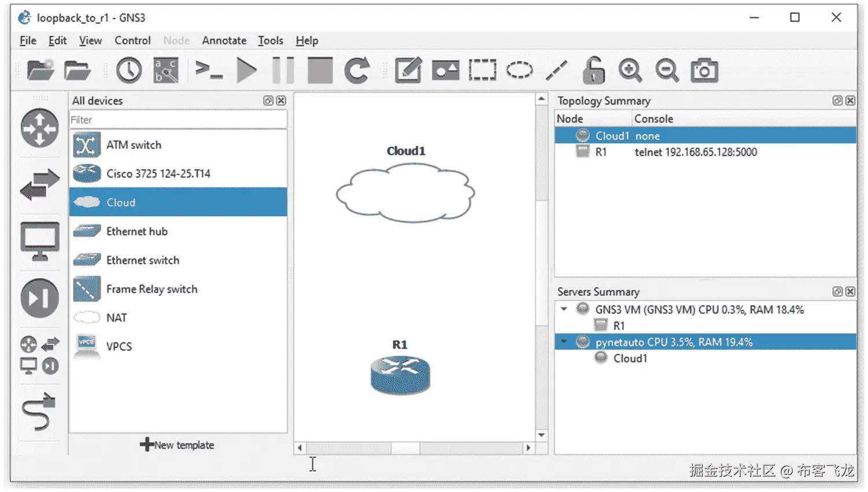Open the File menu
This screenshot has width=868, height=492.
28,40
